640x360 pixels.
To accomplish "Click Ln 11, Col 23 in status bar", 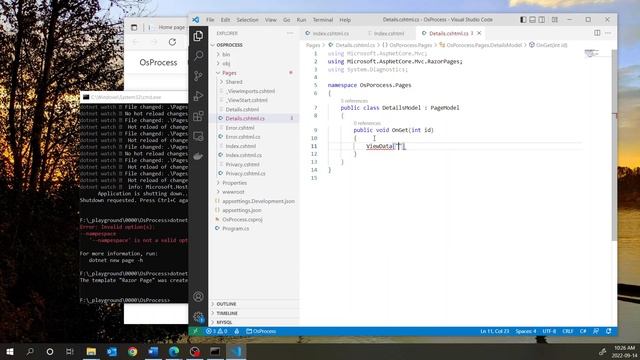I will (494, 331).
